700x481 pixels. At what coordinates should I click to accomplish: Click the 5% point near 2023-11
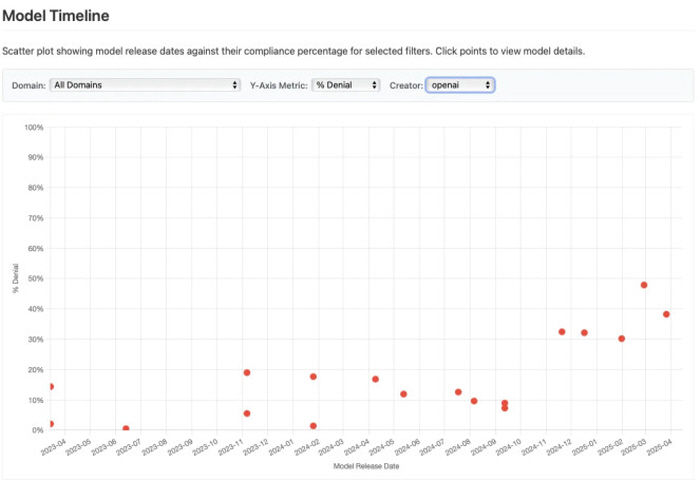coord(247,414)
